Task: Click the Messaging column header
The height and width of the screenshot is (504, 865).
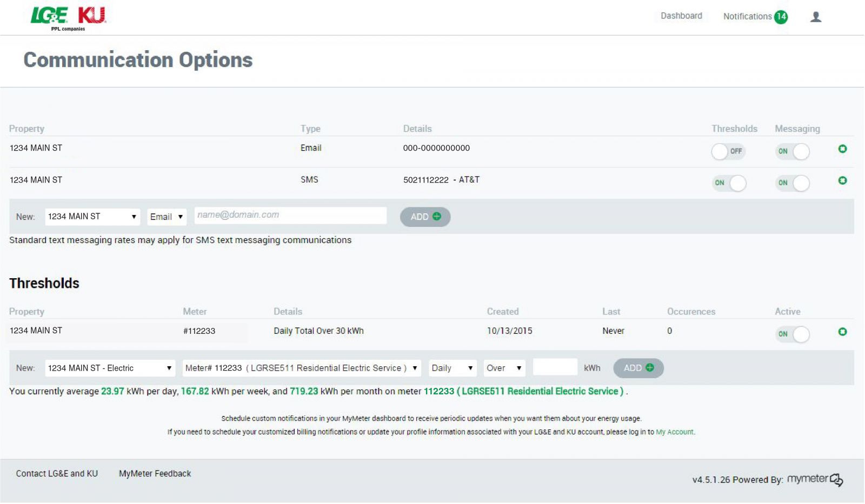Action: click(x=797, y=129)
